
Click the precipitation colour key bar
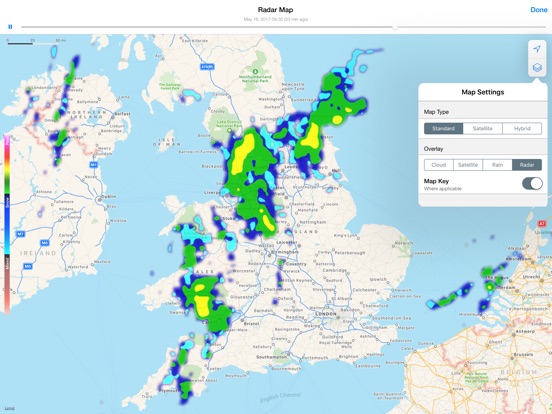click(x=7, y=224)
